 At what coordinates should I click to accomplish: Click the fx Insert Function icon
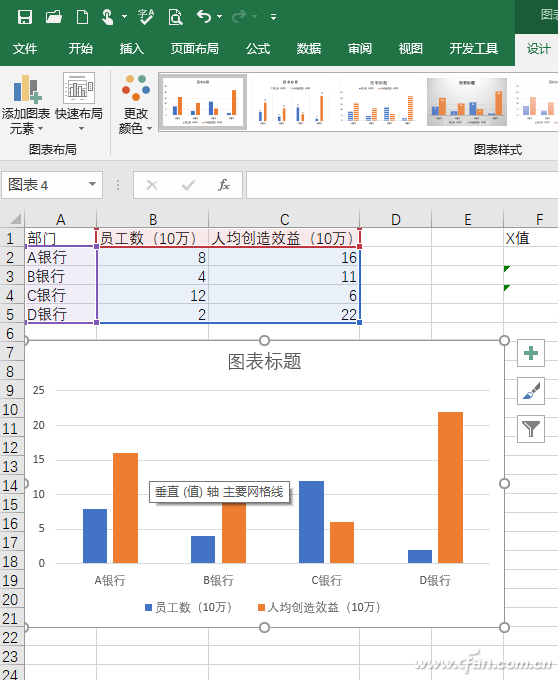pyautogui.click(x=224, y=186)
